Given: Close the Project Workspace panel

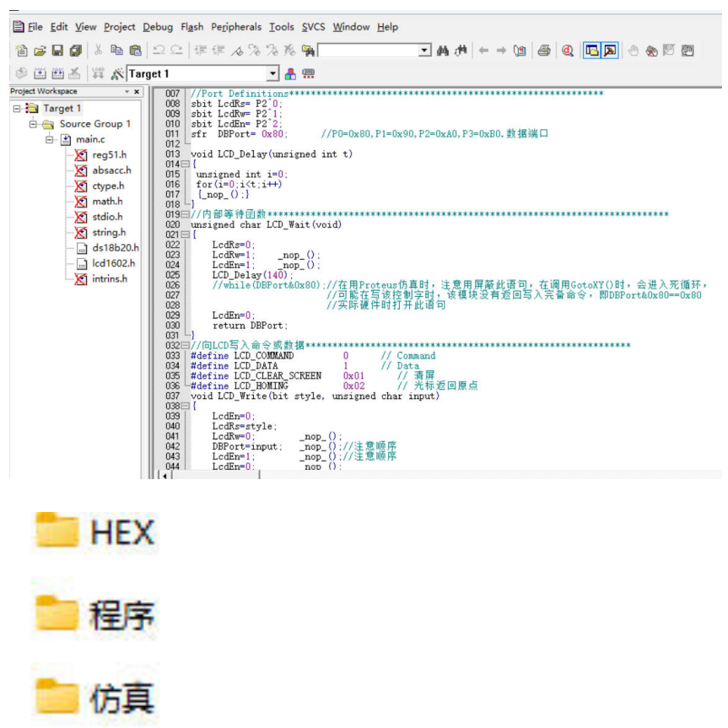Looking at the screenshot, I should (138, 91).
